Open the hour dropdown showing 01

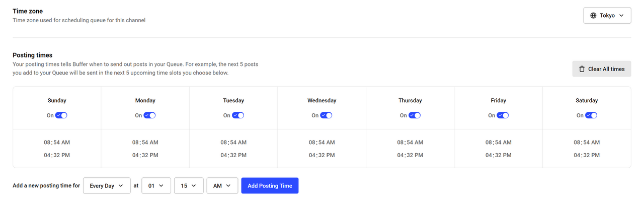pyautogui.click(x=156, y=186)
